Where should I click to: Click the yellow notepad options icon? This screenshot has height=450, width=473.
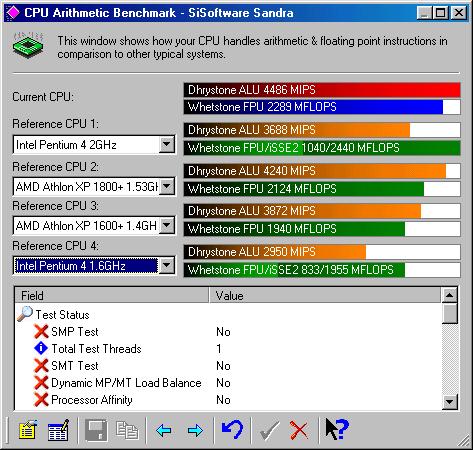point(28,430)
